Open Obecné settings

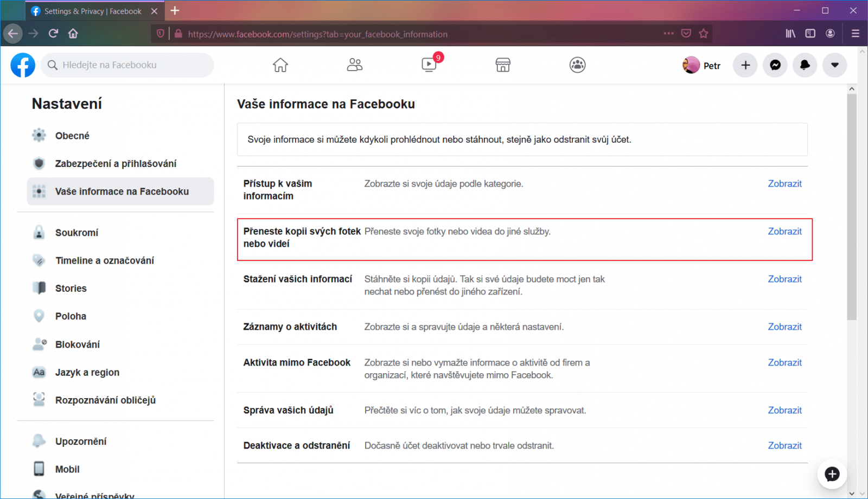tap(120, 136)
